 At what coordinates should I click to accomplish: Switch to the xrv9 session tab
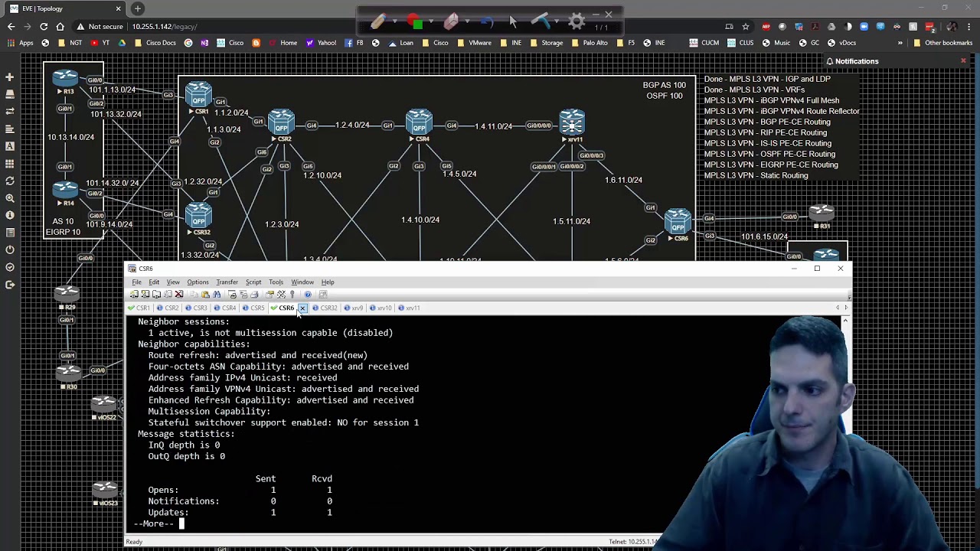click(354, 308)
